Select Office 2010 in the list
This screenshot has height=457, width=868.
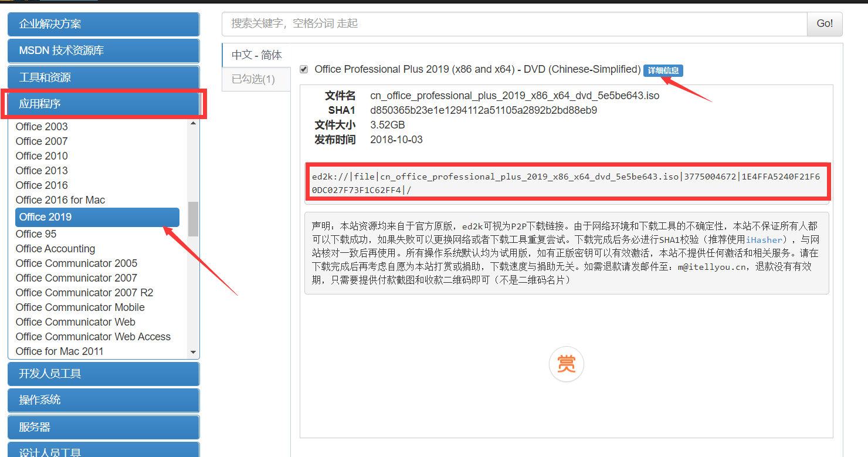tap(42, 156)
